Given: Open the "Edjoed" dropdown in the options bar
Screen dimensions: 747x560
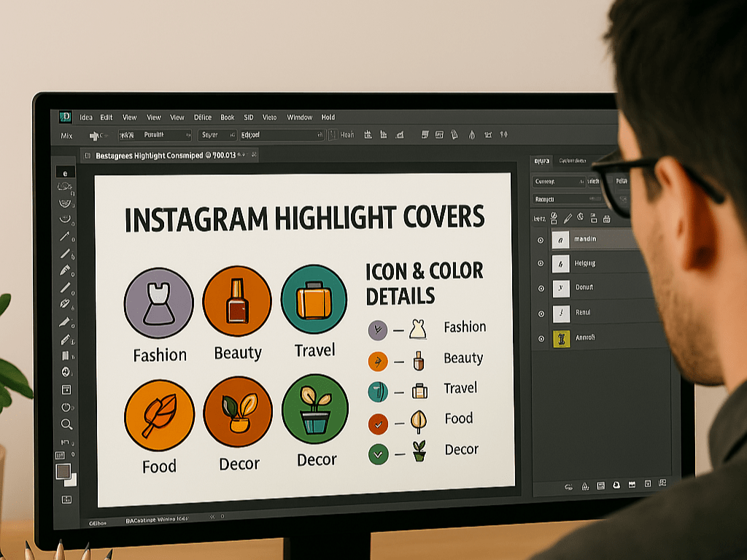Looking at the screenshot, I should [x=282, y=135].
